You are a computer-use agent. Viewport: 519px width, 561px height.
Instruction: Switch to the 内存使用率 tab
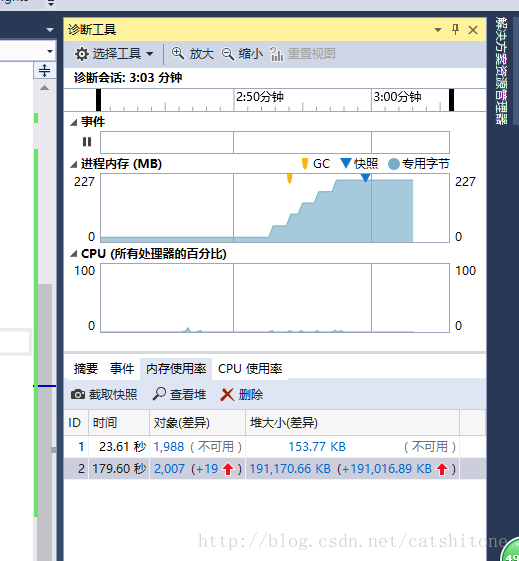click(176, 369)
